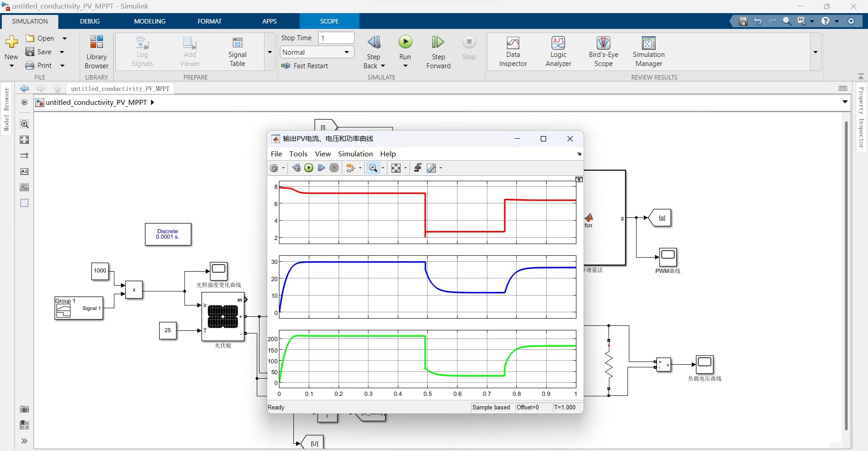The image size is (868, 451).
Task: Click Highlight Simulink Block icon in scope
Action: click(350, 168)
